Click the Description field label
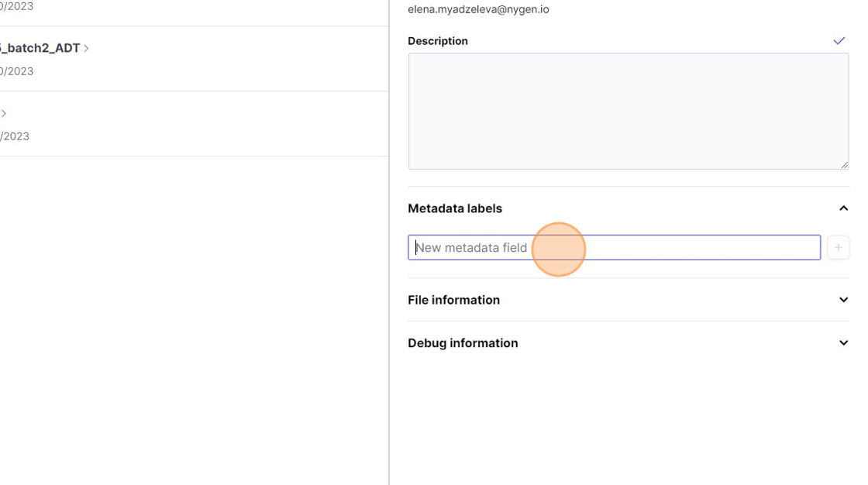 pos(438,41)
